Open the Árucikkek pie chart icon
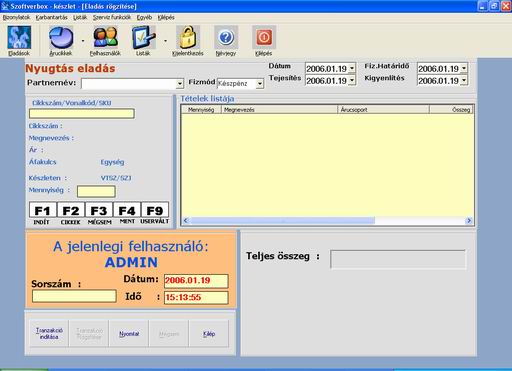The image size is (512, 371). (61, 38)
